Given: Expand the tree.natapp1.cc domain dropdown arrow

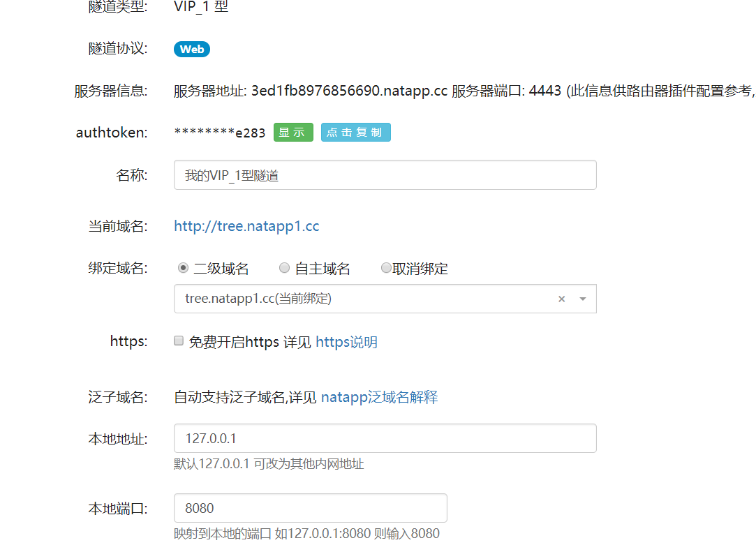Looking at the screenshot, I should (x=583, y=299).
